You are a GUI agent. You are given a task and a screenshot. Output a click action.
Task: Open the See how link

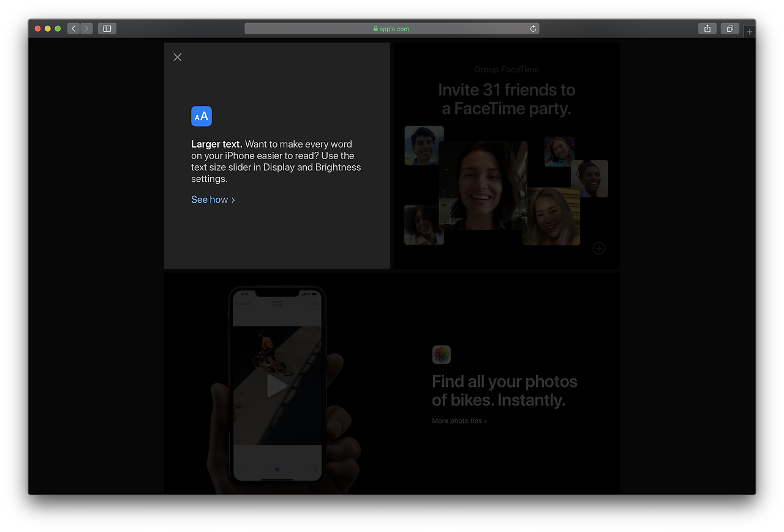coord(213,200)
